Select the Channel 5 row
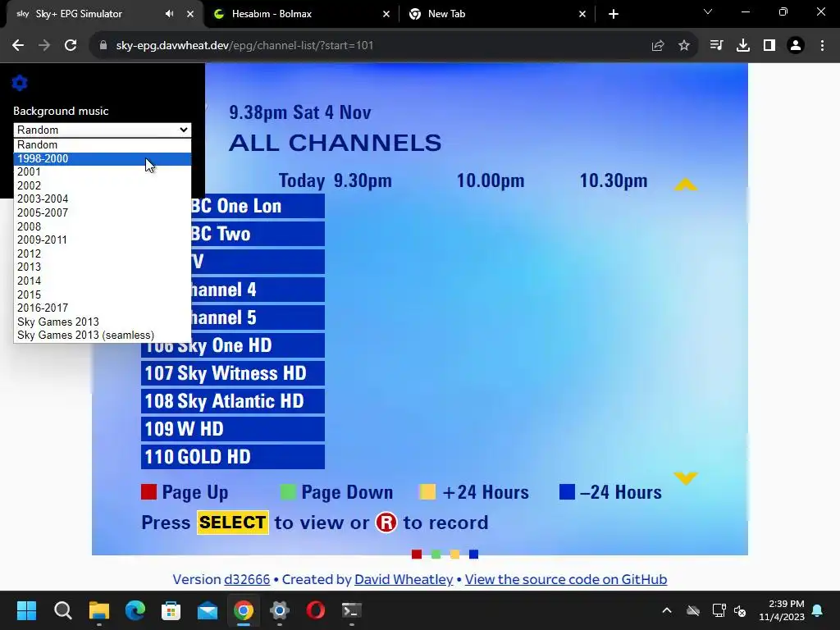 tap(258, 317)
